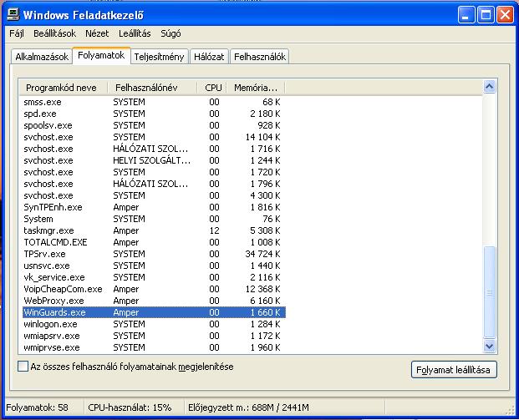Screen dimensions: 519x420
Task: Select the System process row
Action: pos(154,219)
